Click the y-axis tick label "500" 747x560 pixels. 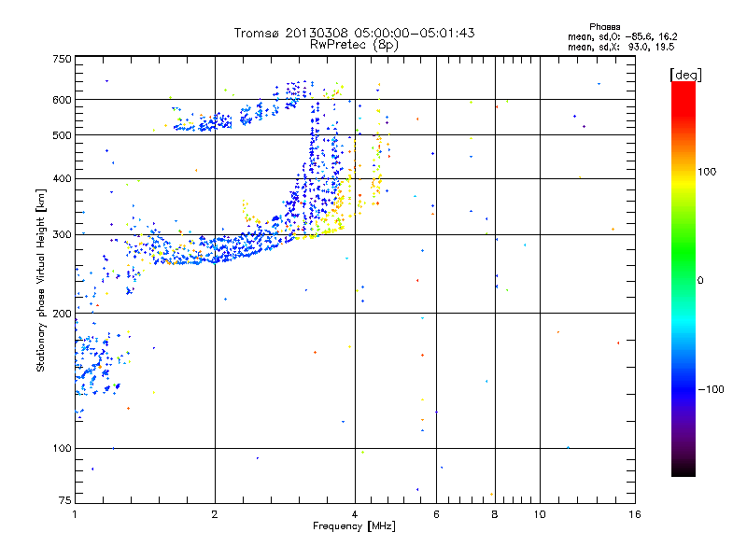coord(62,135)
